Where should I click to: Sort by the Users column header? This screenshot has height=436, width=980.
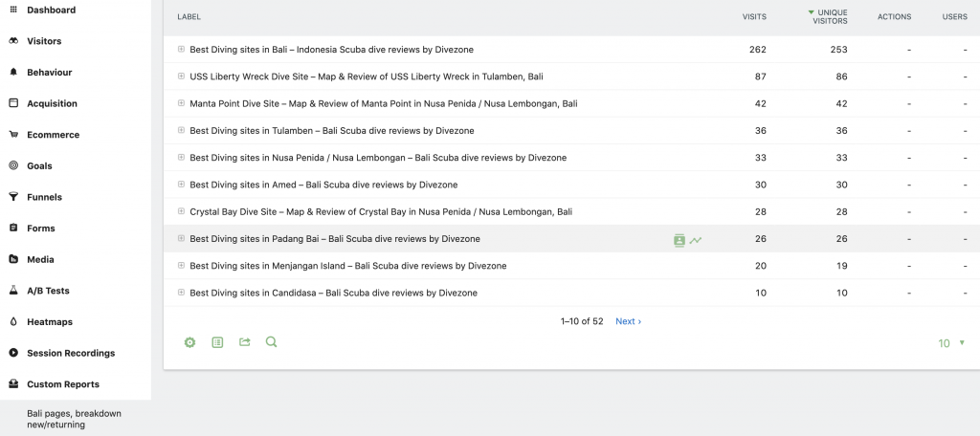[x=954, y=17]
